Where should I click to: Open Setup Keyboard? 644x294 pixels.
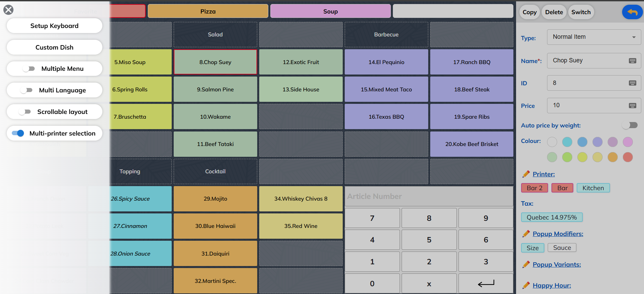[x=55, y=26]
